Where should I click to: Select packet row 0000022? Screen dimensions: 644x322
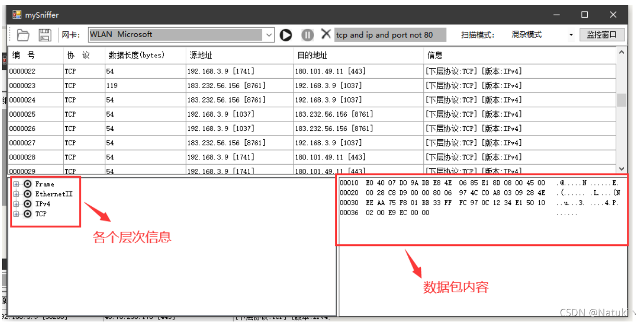click(312, 71)
